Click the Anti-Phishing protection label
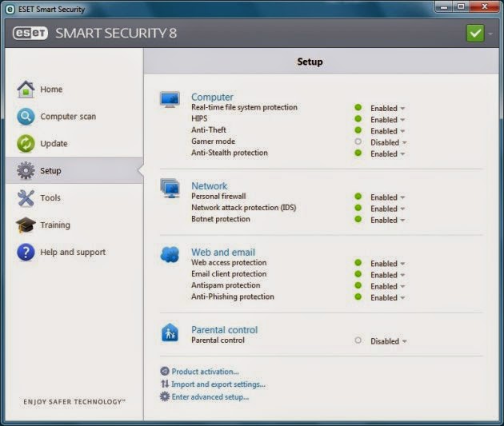 tap(233, 297)
